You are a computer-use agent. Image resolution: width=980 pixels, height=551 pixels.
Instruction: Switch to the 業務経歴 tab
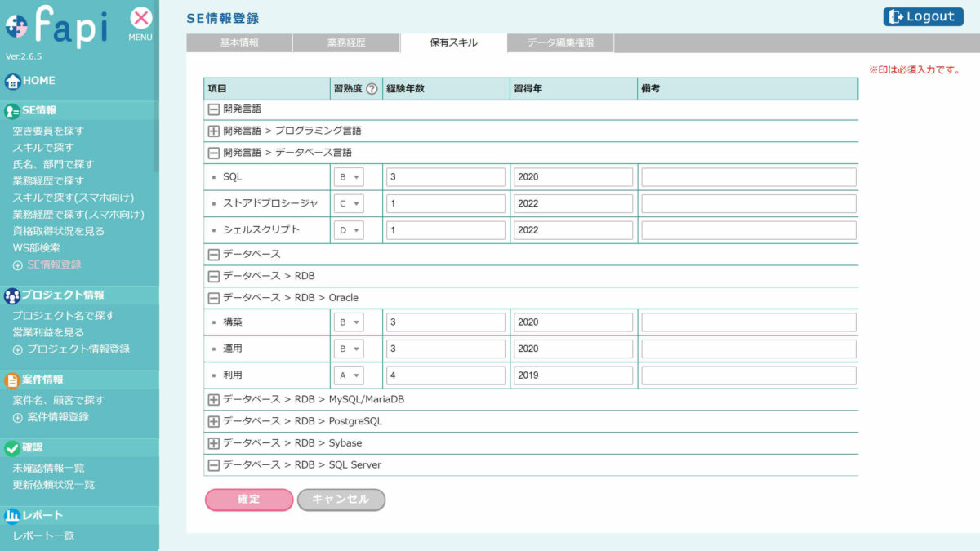pos(345,42)
